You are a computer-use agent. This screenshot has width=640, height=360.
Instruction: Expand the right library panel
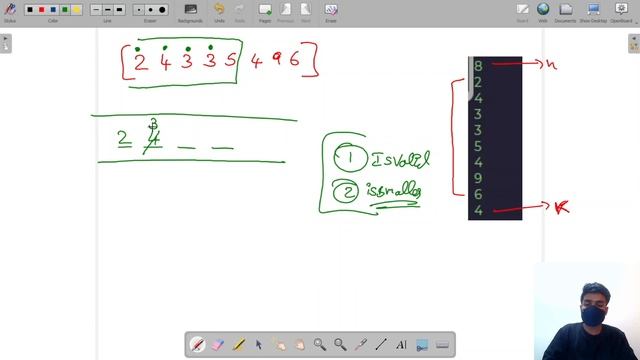click(x=634, y=43)
